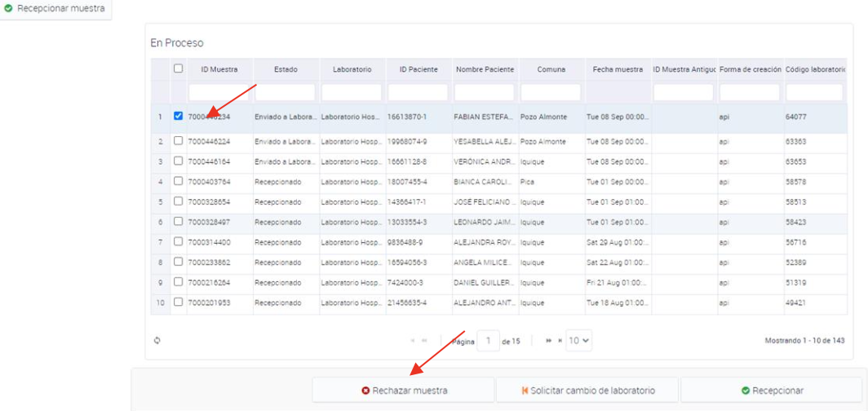Sort by ID Paciente column header
The width and height of the screenshot is (868, 411).
pos(418,69)
